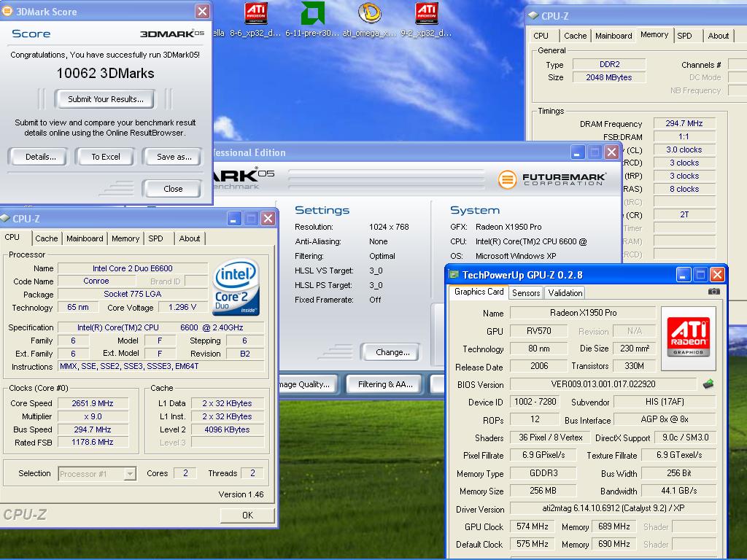Click the GPU name field Radeon X1950 Pro
Image resolution: width=747 pixels, height=560 pixels.
tap(583, 313)
